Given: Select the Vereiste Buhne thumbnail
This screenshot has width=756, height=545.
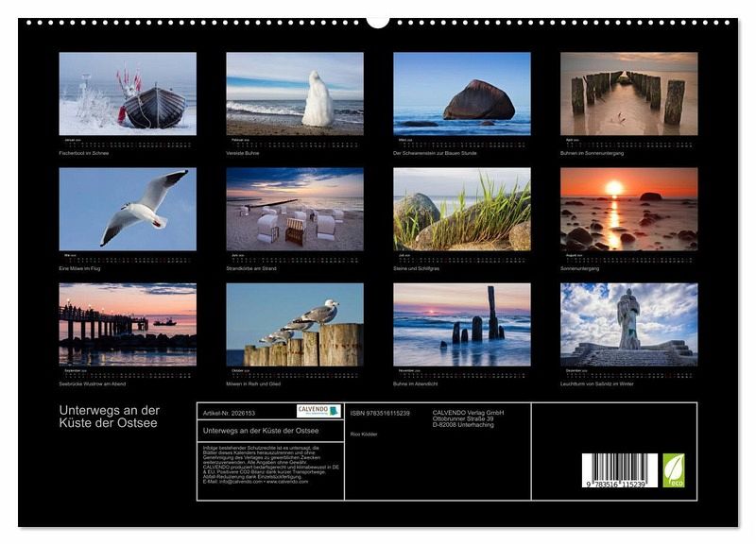Looking at the screenshot, I should coord(294,94).
